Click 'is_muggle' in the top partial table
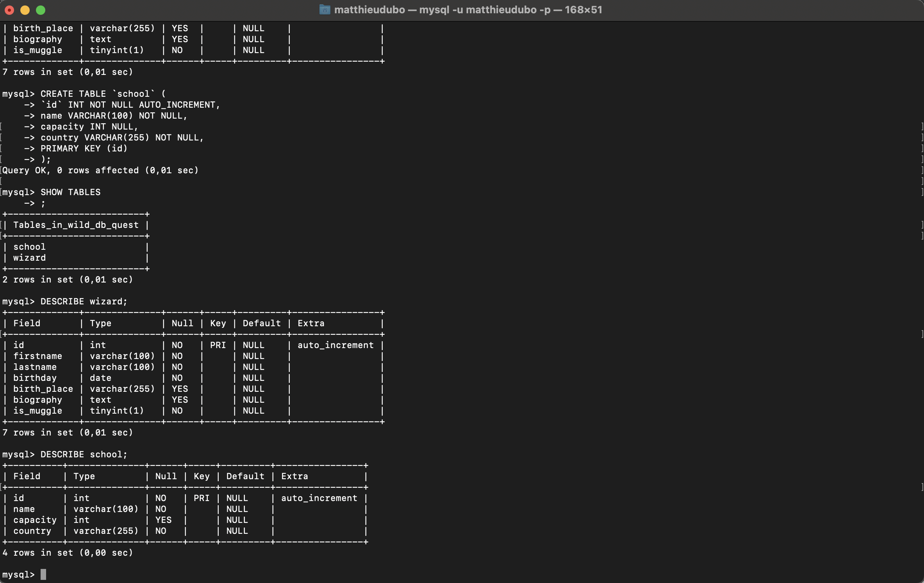The height and width of the screenshot is (583, 924). click(37, 50)
